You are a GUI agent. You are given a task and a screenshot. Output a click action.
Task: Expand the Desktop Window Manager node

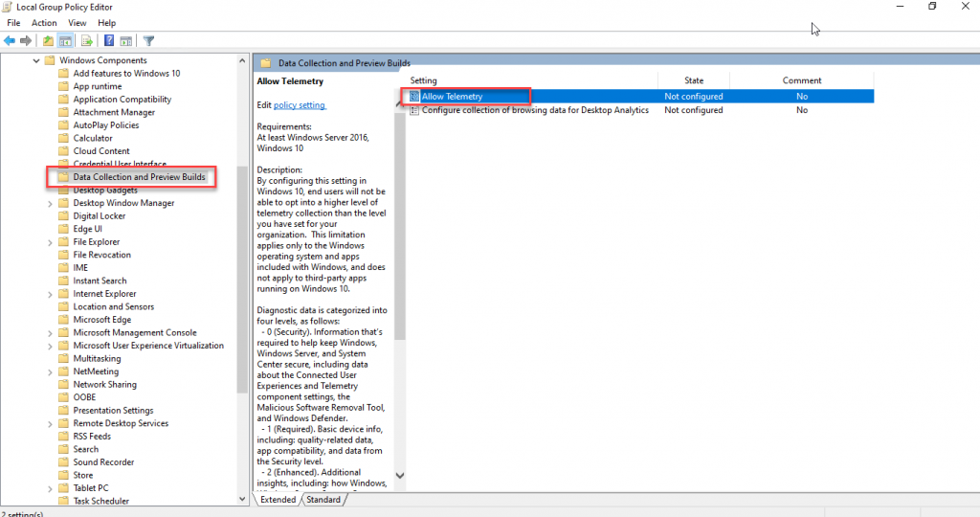point(50,203)
